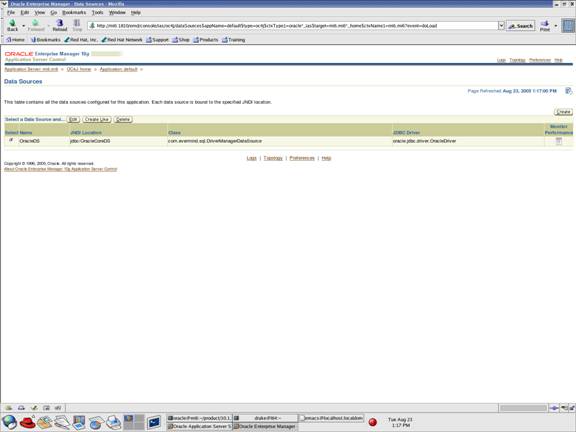This screenshot has width=576, height=432.
Task: Open the Red Hat, Inc. bookmark
Action: coord(81,40)
